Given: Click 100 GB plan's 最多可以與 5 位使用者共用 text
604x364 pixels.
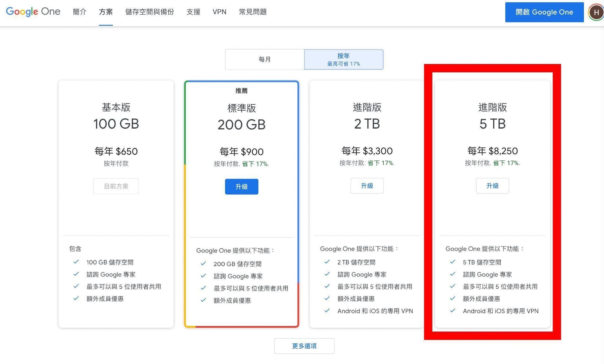Looking at the screenshot, I should [124, 286].
